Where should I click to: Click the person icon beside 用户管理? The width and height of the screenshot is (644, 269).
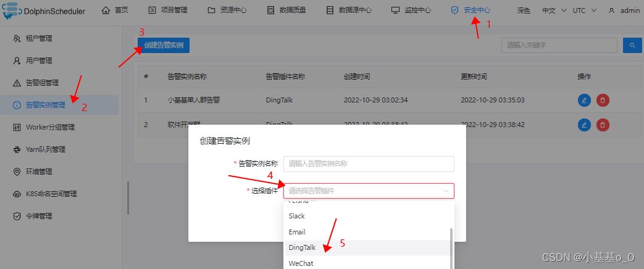click(17, 61)
